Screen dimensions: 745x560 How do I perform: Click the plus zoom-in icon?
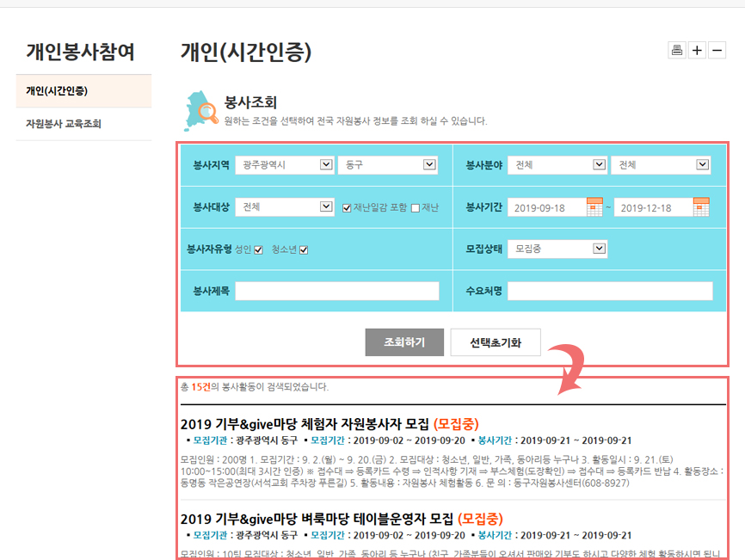tap(697, 50)
